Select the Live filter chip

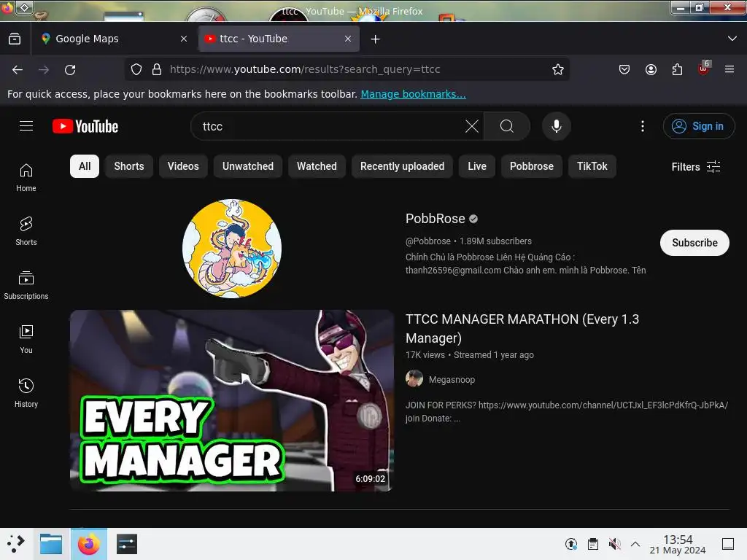pos(477,166)
